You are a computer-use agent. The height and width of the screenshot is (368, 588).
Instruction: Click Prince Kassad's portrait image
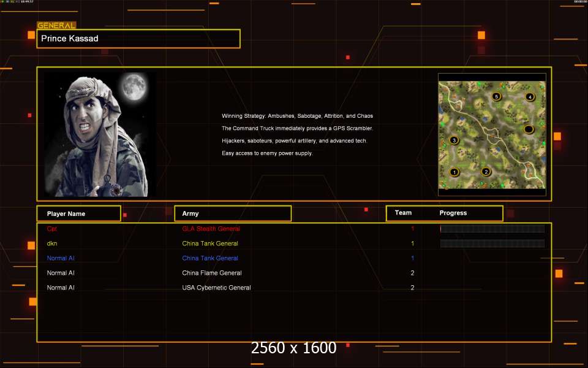pos(98,135)
